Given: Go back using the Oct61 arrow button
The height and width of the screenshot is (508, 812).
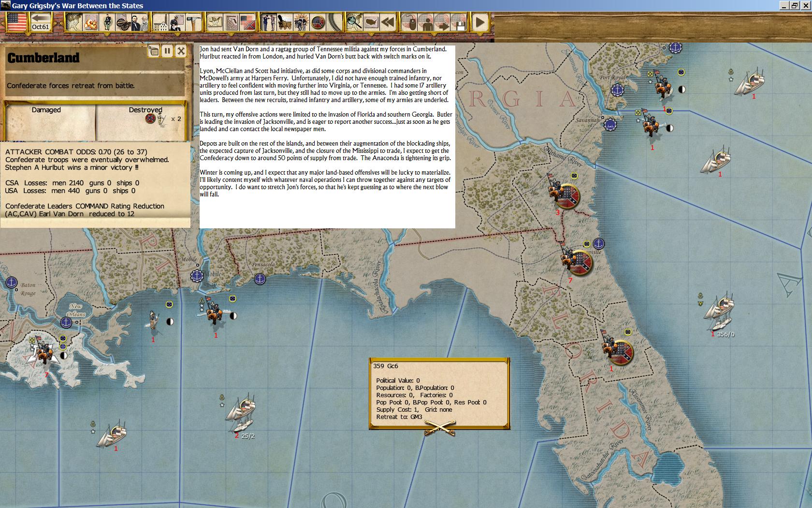Looking at the screenshot, I should [41, 22].
